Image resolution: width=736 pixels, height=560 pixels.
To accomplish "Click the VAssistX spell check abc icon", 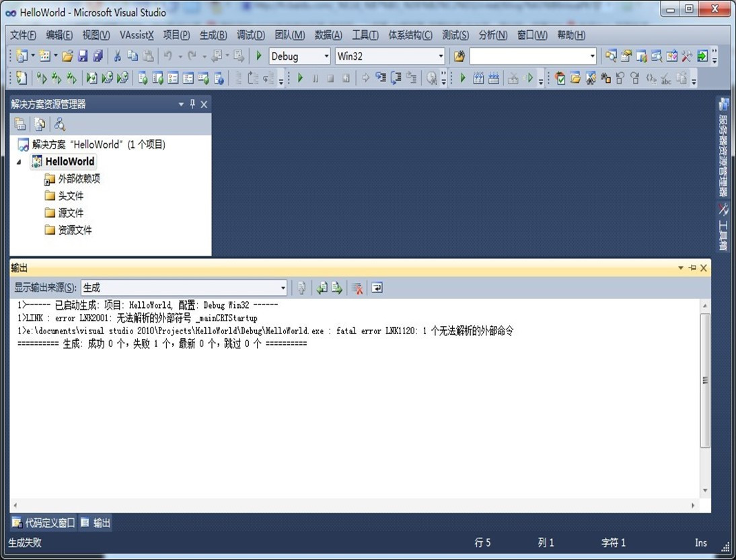I will pyautogui.click(x=665, y=79).
